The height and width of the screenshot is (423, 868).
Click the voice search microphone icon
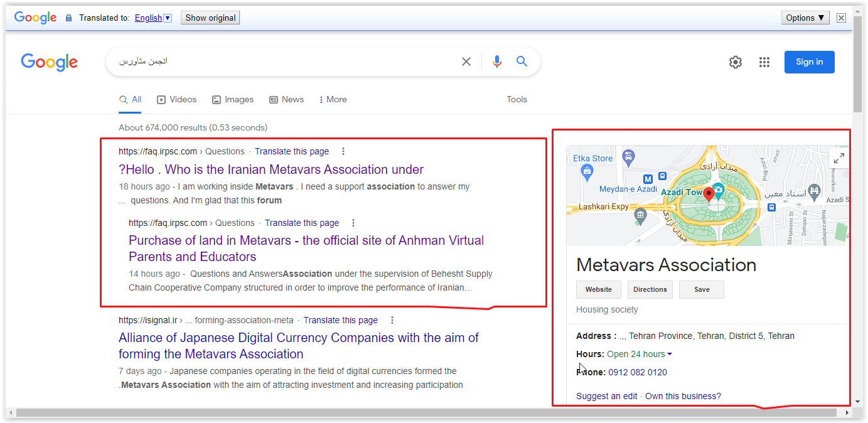pos(497,62)
